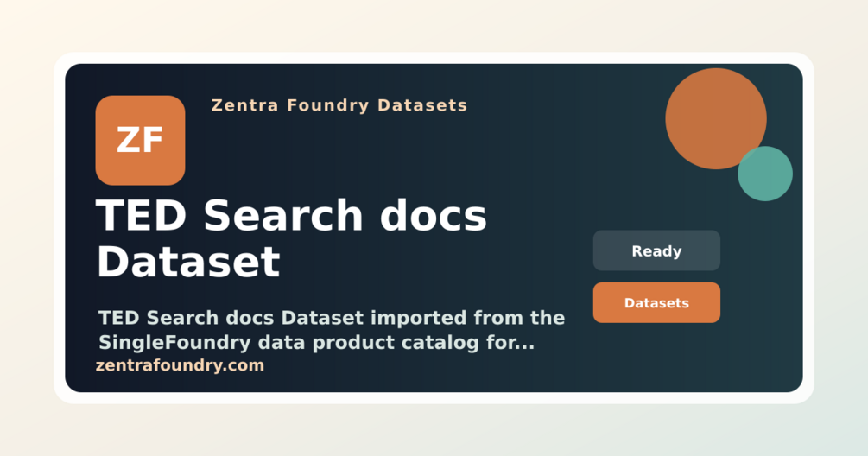Click the first description line about imported dataset
This screenshot has height=456, width=868.
point(332,318)
